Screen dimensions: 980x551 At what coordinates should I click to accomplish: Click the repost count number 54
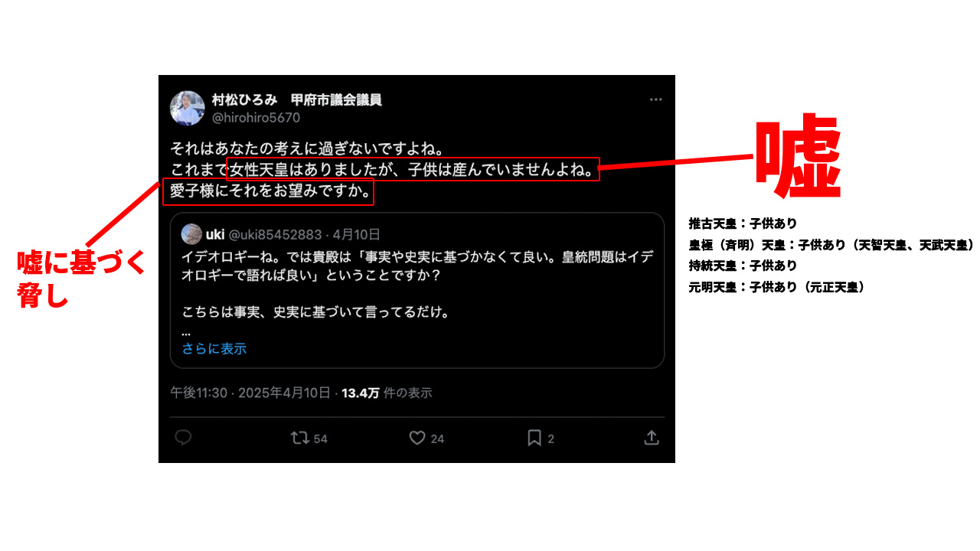(321, 439)
